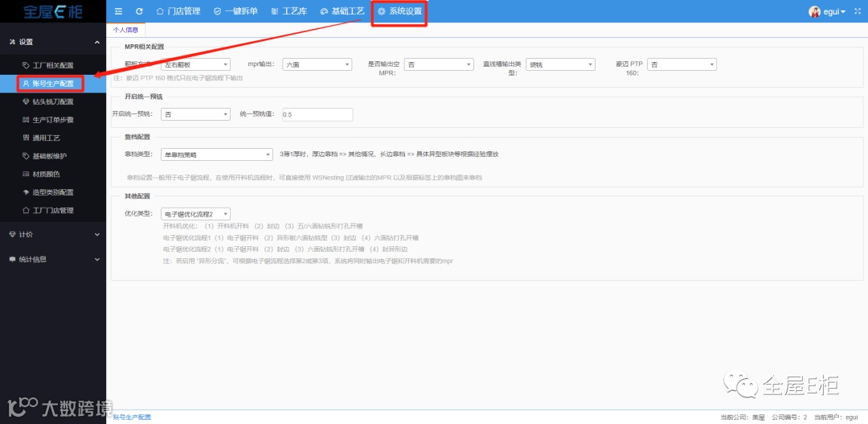The width and height of the screenshot is (868, 424).
Task: Click the 其他配置 section heading
Action: click(137, 196)
